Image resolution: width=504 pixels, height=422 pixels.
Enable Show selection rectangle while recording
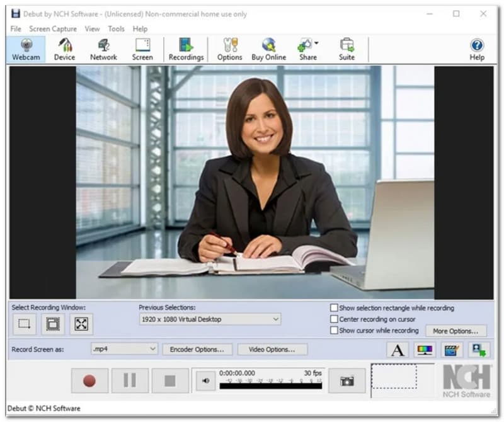(x=335, y=308)
